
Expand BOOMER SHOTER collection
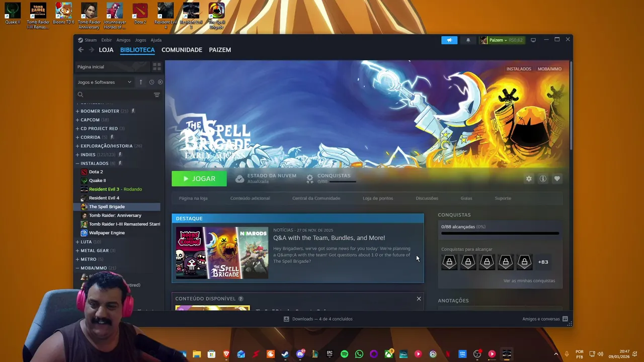(77, 111)
